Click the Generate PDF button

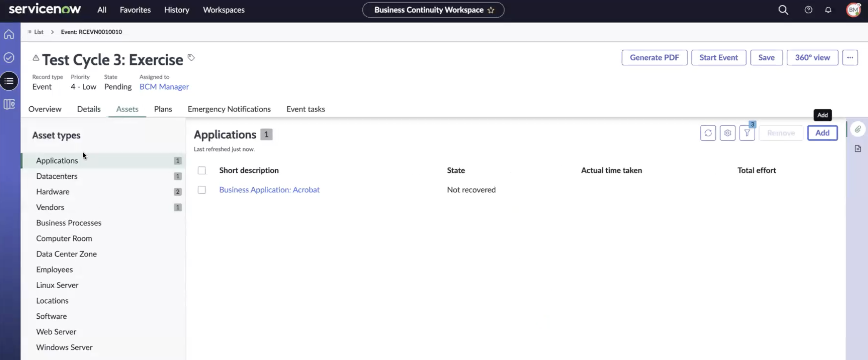tap(654, 58)
